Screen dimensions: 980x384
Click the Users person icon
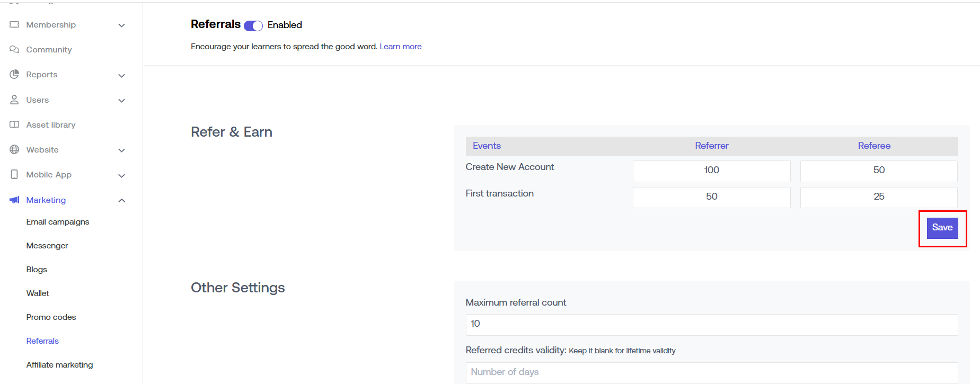click(x=14, y=100)
